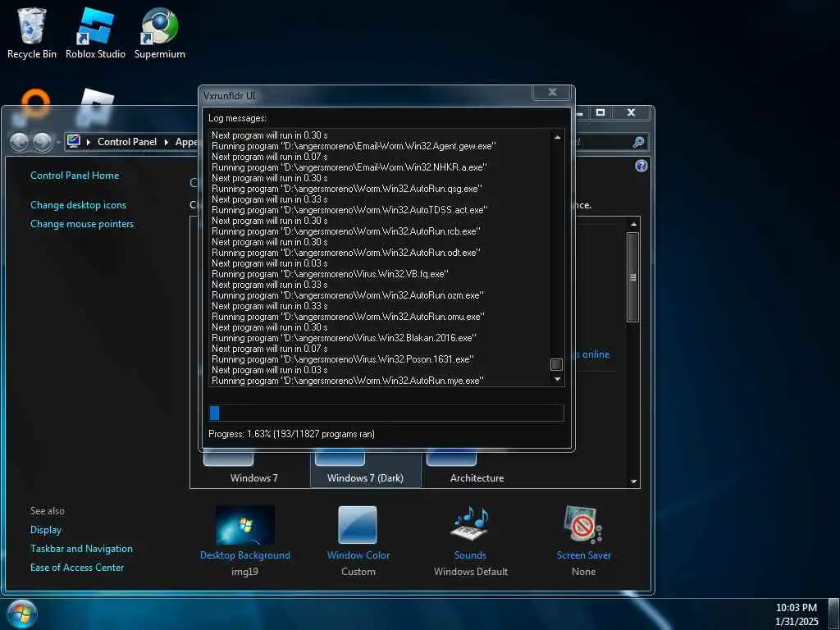This screenshot has width=840, height=630.
Task: Click log line Virus.Win32.Poson.1631.exe
Action: coord(343,359)
